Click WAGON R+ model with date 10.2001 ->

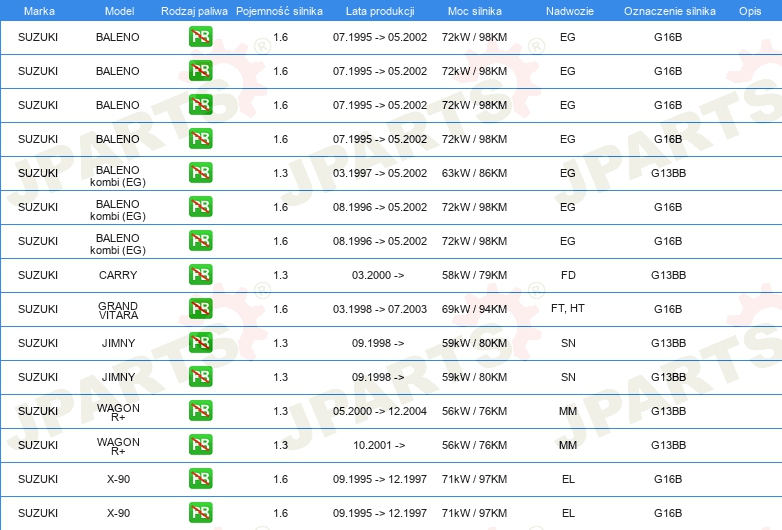coord(118,446)
